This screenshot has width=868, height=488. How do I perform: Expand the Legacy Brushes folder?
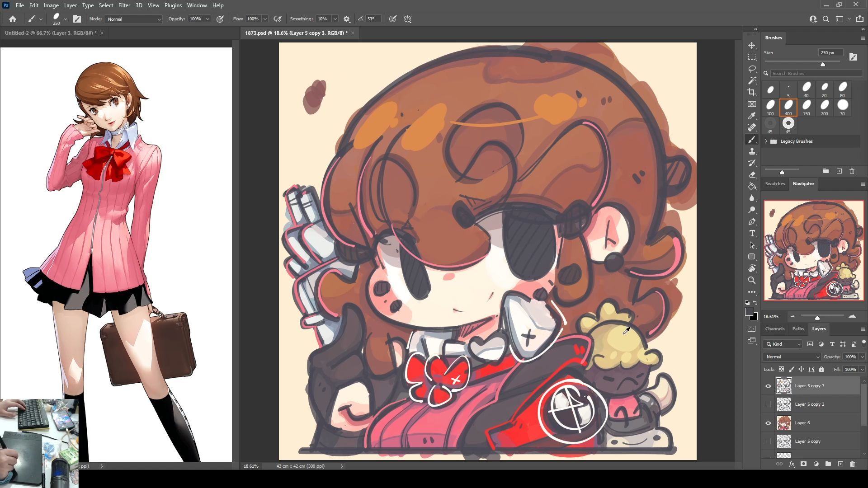pos(766,141)
